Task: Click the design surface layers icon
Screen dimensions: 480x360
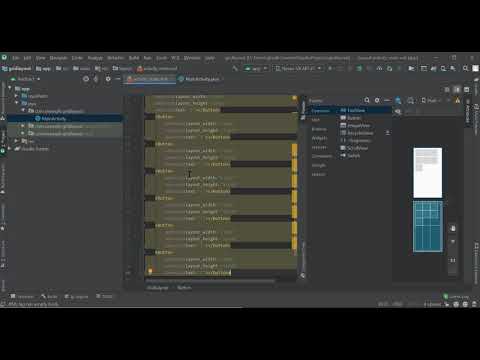Action: pos(398,100)
